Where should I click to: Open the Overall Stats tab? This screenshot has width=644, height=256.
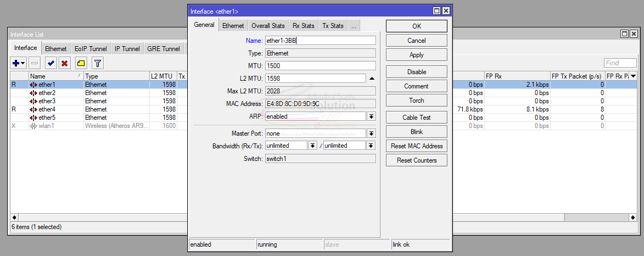268,25
